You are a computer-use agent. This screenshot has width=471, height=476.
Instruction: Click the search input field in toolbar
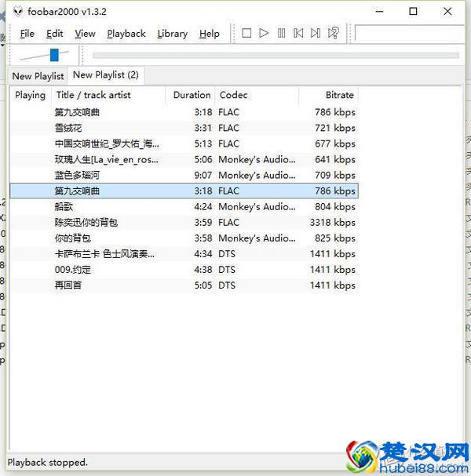coord(409,33)
